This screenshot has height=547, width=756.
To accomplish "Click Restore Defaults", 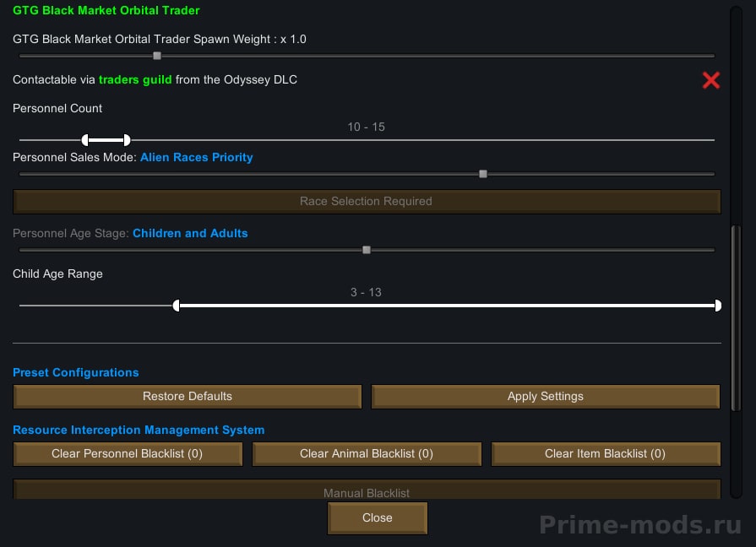I will tap(187, 396).
